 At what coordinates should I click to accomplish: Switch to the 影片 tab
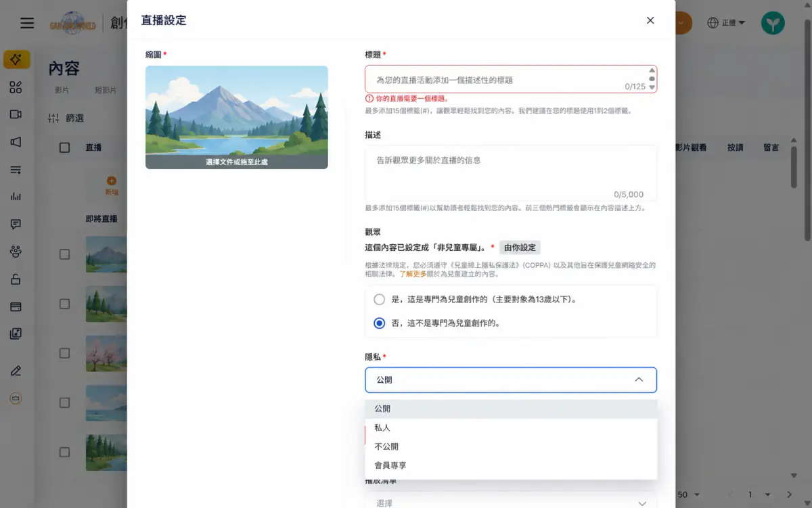pyautogui.click(x=62, y=90)
